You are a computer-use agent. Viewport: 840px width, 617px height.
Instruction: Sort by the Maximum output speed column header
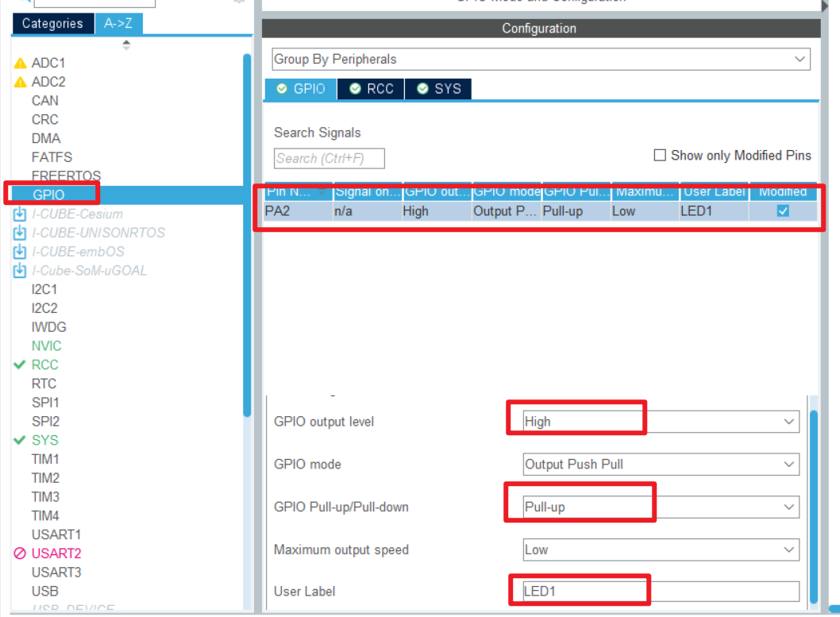[645, 191]
